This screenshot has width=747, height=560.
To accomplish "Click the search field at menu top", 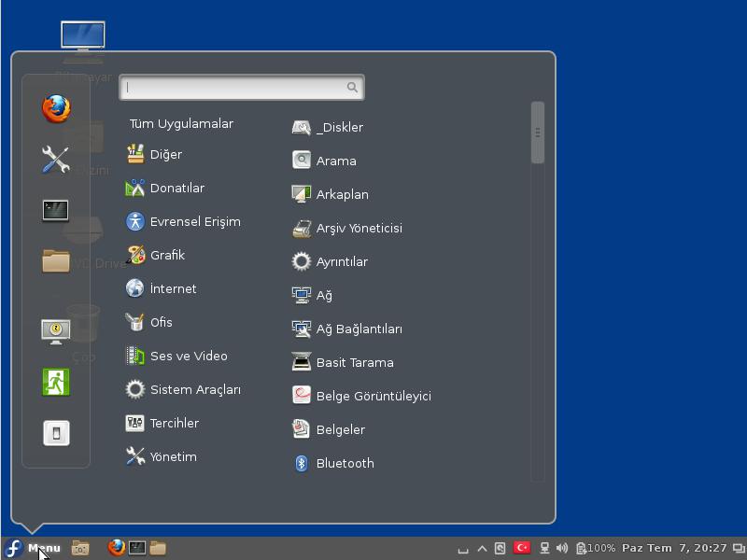I will click(x=241, y=87).
